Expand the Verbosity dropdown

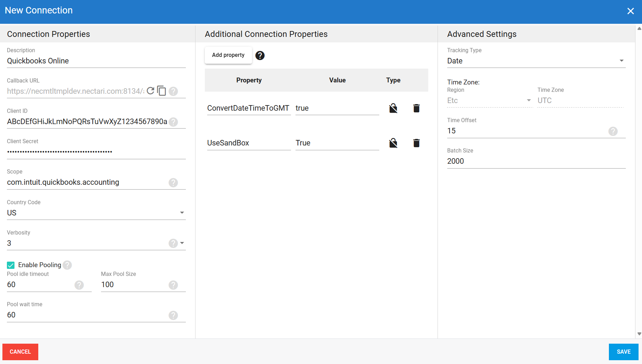(182, 243)
